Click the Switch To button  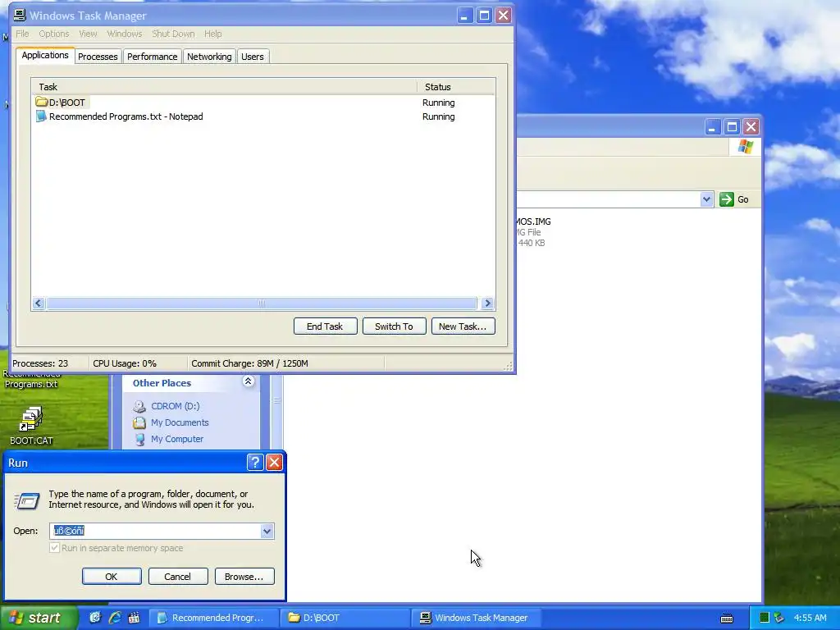tap(395, 326)
